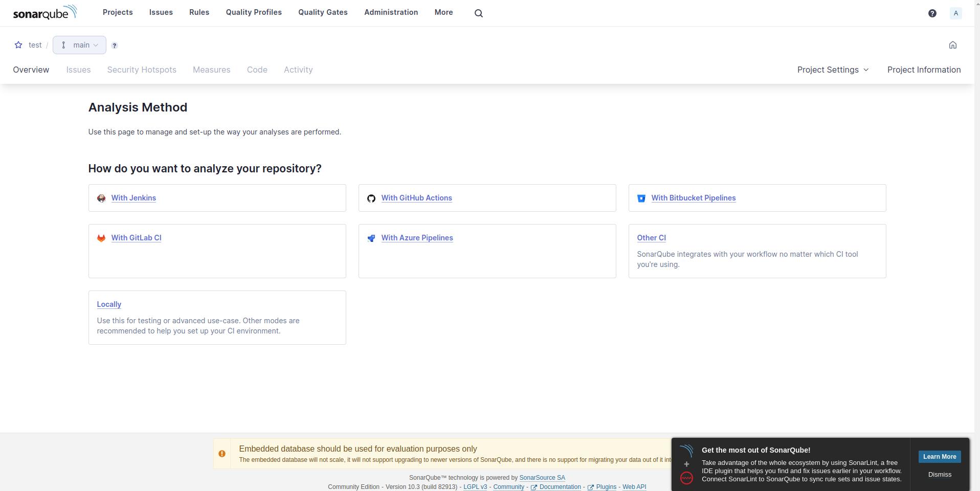Click the GitLab fox icon
Screen dimensions: 980x491
pyautogui.click(x=101, y=238)
